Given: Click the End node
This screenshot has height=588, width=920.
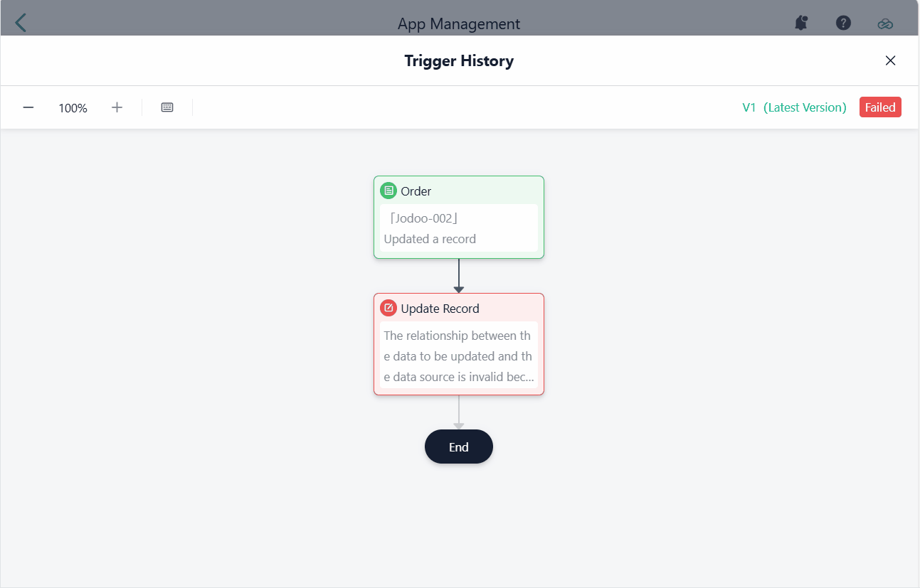Looking at the screenshot, I should (459, 447).
